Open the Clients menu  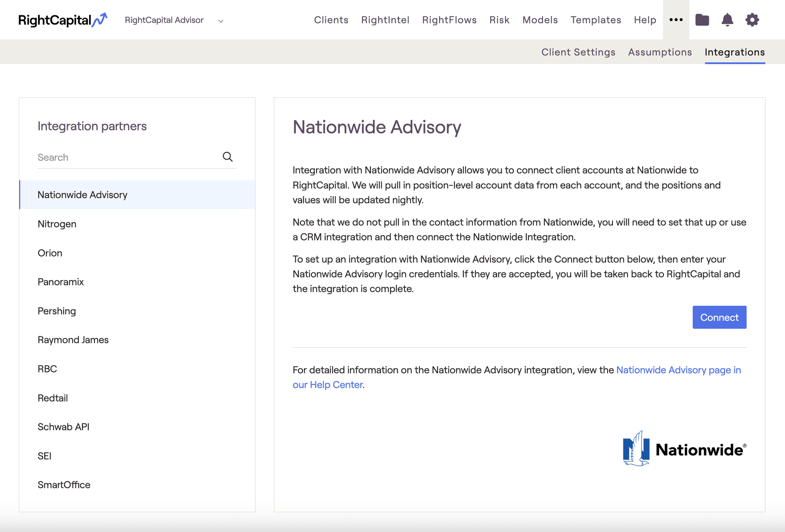coord(331,20)
